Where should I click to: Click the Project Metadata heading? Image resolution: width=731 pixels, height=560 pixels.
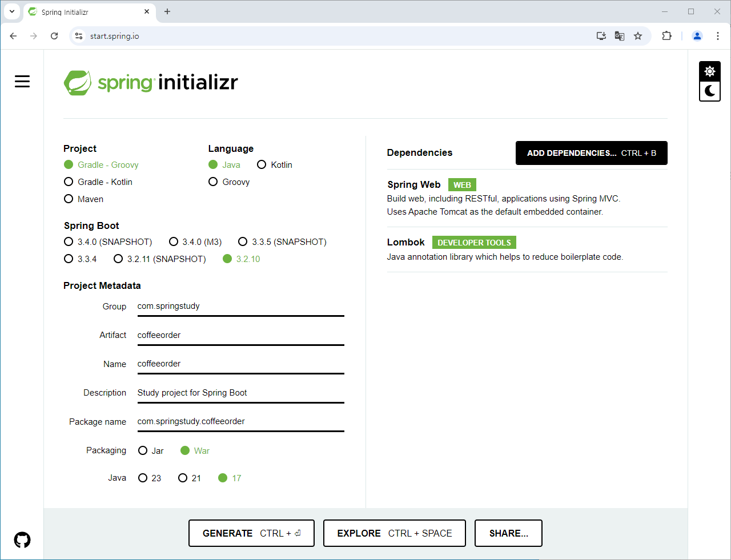tap(102, 285)
